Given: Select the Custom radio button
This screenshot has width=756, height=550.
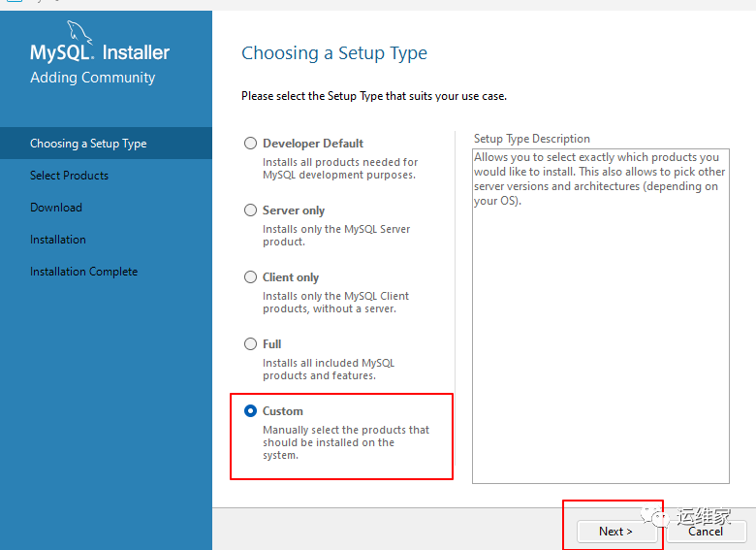Looking at the screenshot, I should point(251,410).
